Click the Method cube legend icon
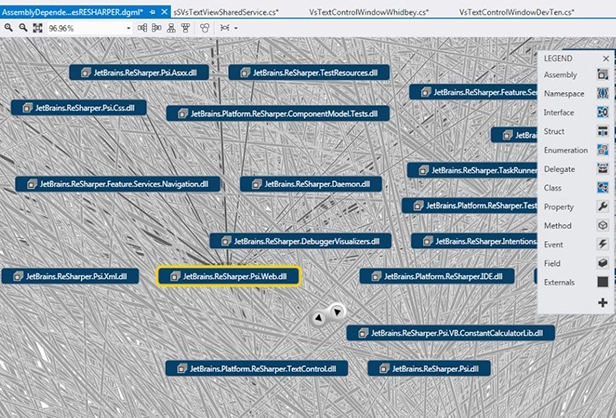 [603, 225]
